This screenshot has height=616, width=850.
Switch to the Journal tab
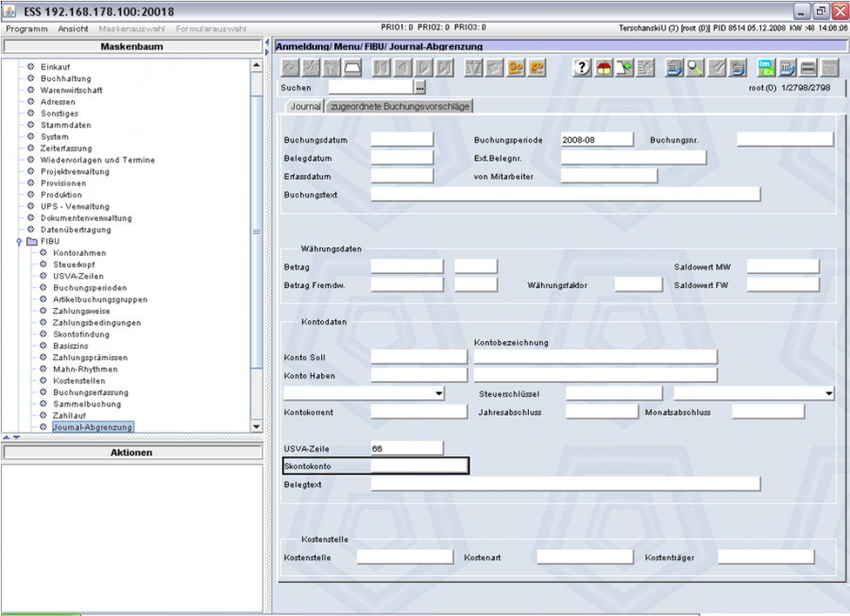[305, 106]
